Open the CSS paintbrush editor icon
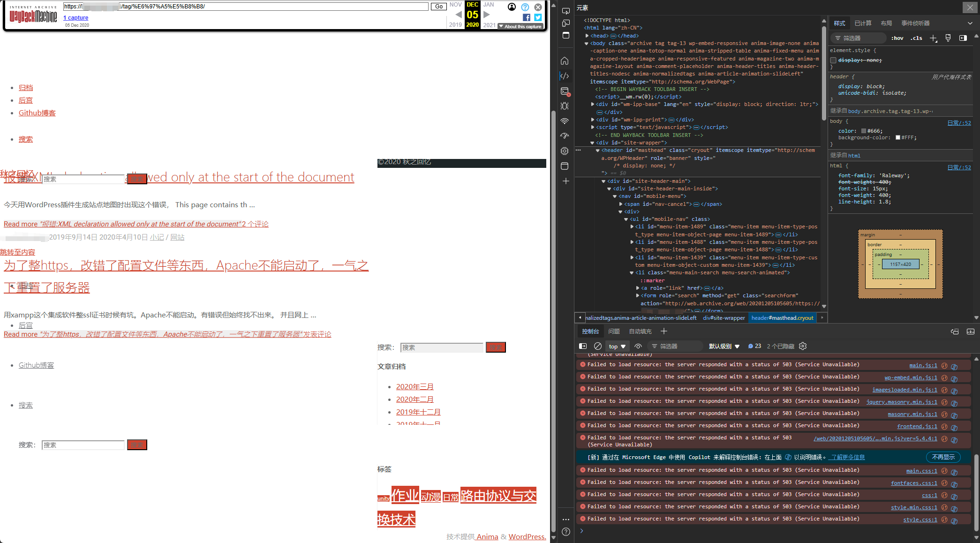This screenshot has width=980, height=543. 948,38
